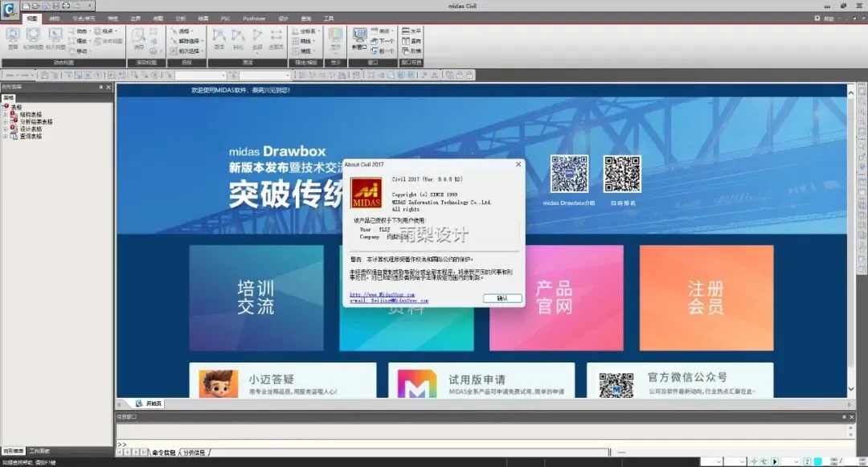Click the 注册会员 tile on start page
The image size is (868, 467).
point(706,297)
